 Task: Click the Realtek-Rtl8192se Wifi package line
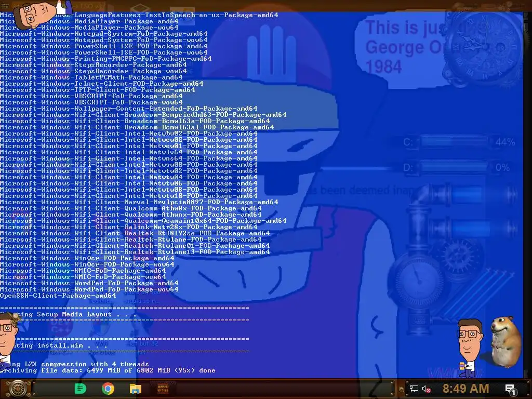click(x=135, y=233)
